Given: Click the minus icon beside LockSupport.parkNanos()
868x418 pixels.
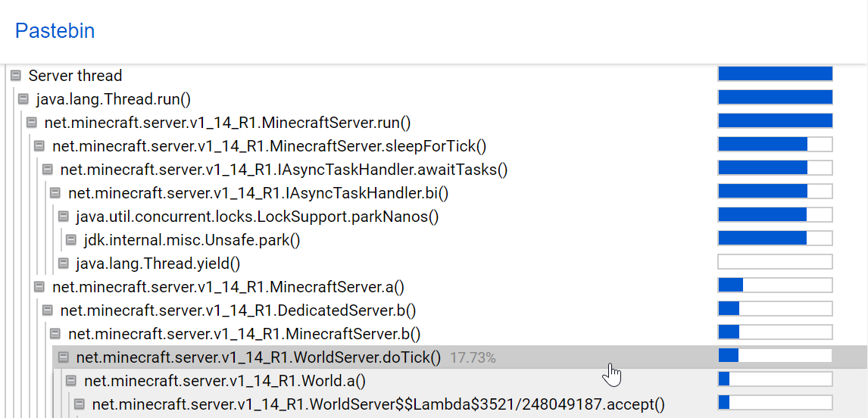Looking at the screenshot, I should click(63, 217).
